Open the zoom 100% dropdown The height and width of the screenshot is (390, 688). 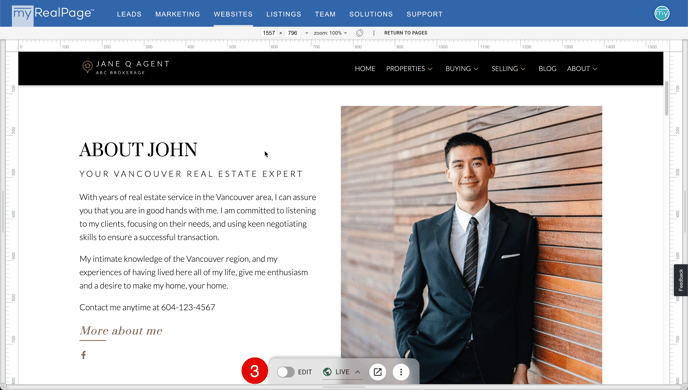tap(330, 33)
